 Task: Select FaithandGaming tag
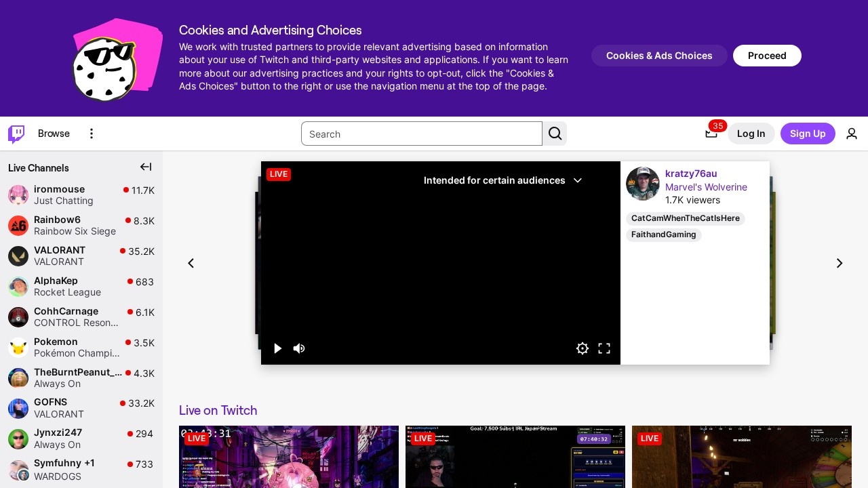point(664,235)
